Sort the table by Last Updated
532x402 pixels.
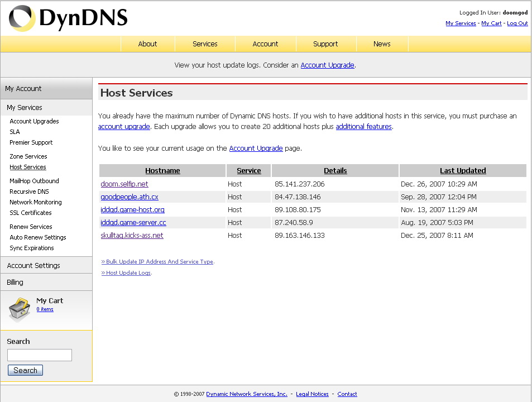pyautogui.click(x=463, y=171)
